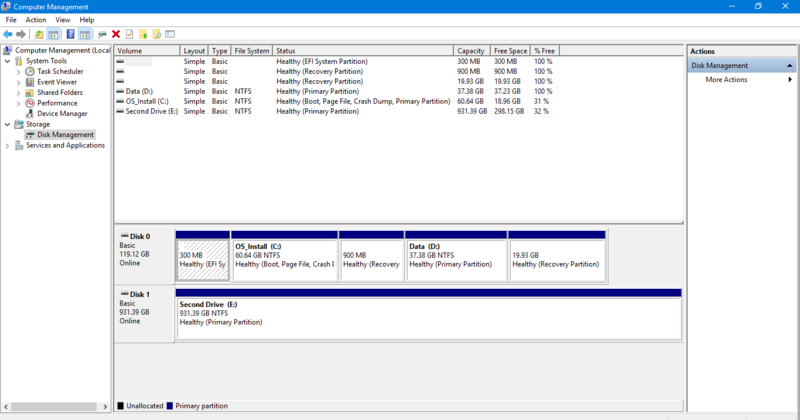Open the File menu

pyautogui.click(x=11, y=20)
